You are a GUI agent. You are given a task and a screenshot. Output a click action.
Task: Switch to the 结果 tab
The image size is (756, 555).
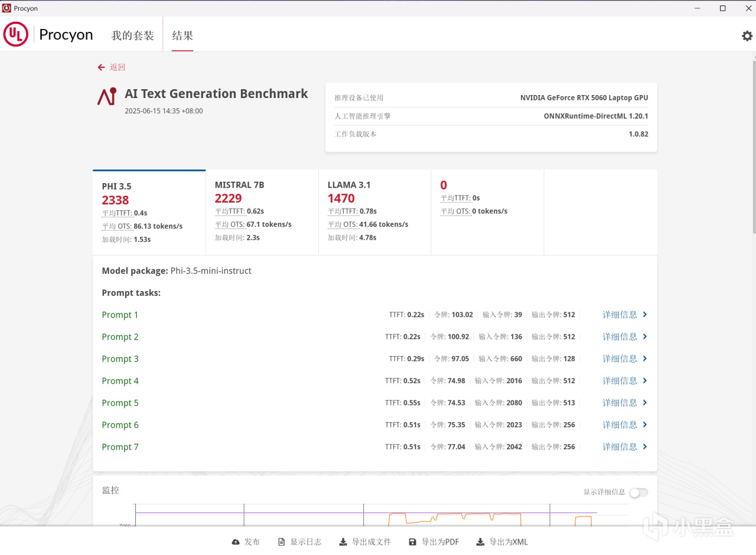(183, 35)
